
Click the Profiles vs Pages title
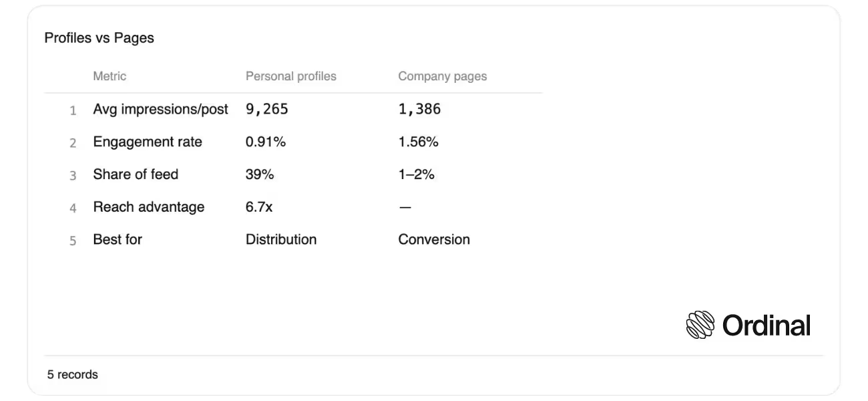point(99,38)
